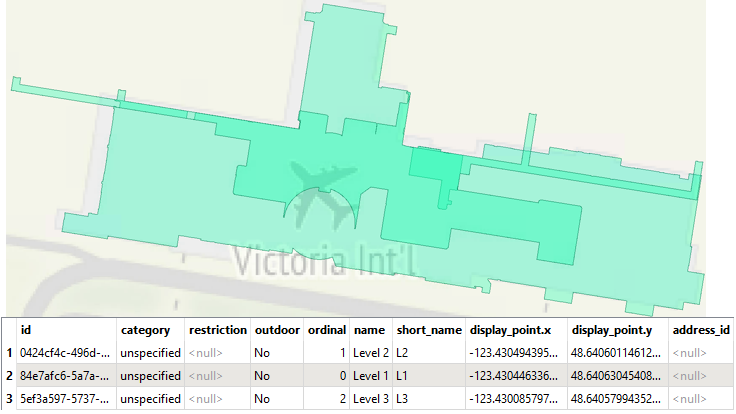The image size is (736, 414).
Task: Click the ordinal column header
Action: [326, 330]
